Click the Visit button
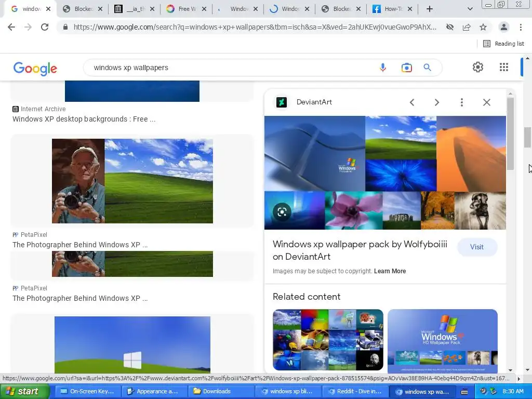This screenshot has height=399, width=532. click(477, 247)
